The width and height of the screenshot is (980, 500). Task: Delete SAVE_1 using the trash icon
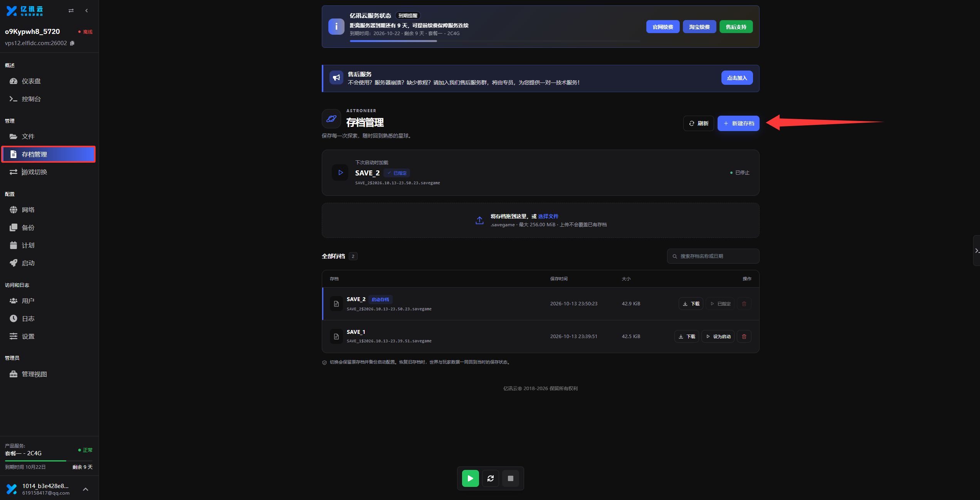[x=744, y=337]
